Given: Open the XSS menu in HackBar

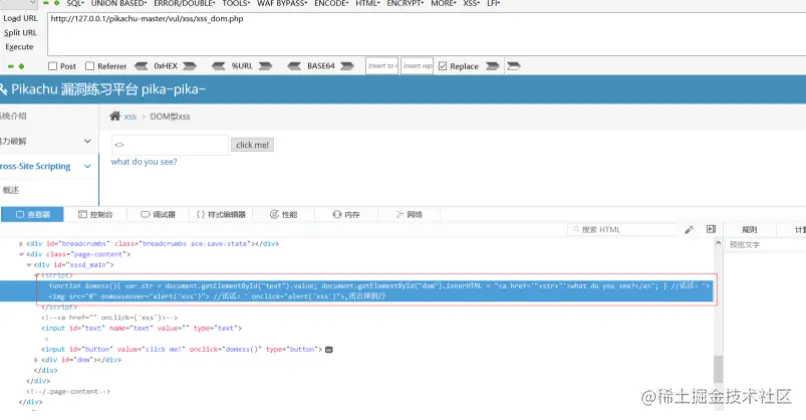Looking at the screenshot, I should [471, 4].
